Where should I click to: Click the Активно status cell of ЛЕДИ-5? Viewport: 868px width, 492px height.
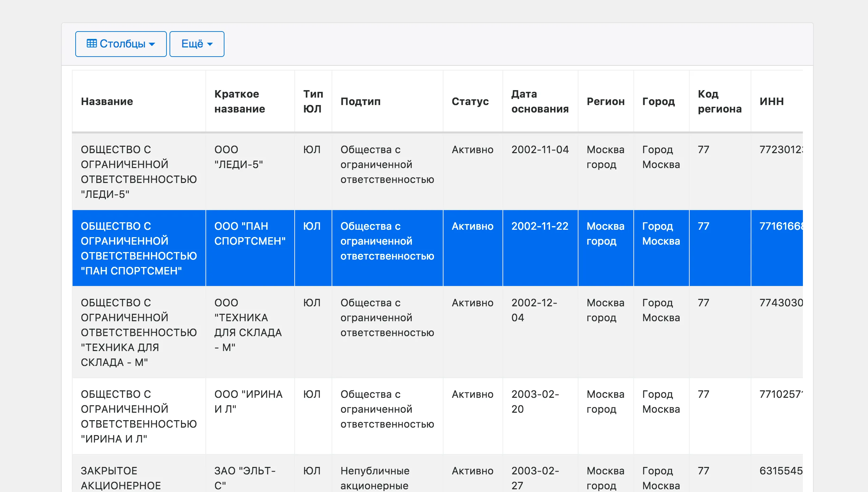click(472, 149)
